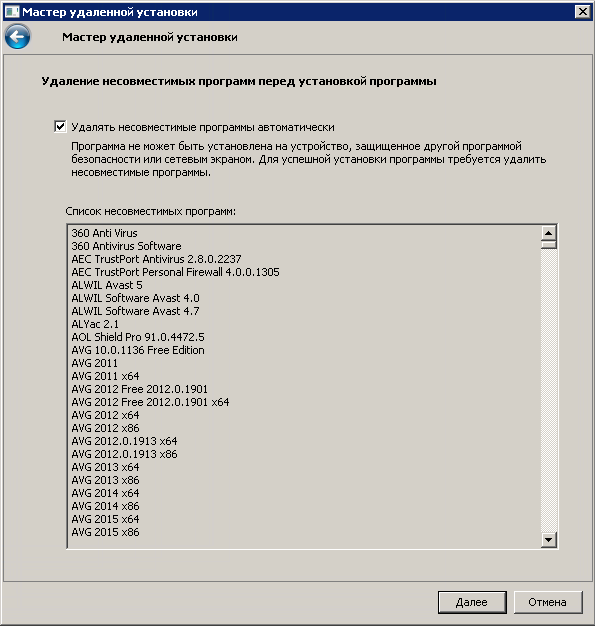Select AOL Shield Pro 91.0.4472.5
Screen dimensions: 595x626
pyautogui.click(x=138, y=337)
